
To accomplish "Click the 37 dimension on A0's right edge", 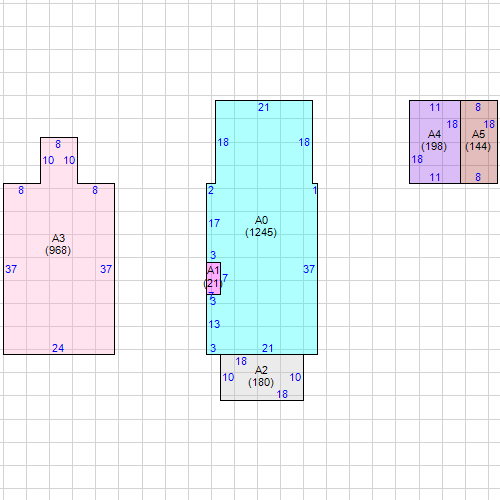I will (x=309, y=269).
